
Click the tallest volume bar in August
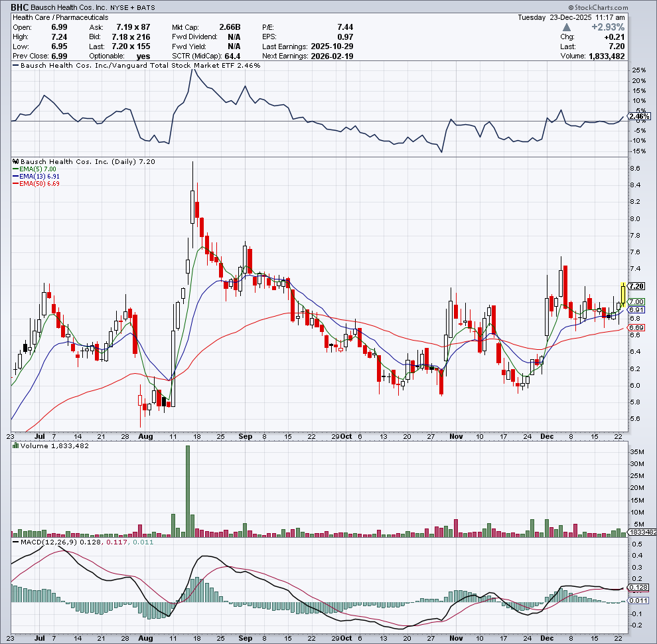point(188,491)
